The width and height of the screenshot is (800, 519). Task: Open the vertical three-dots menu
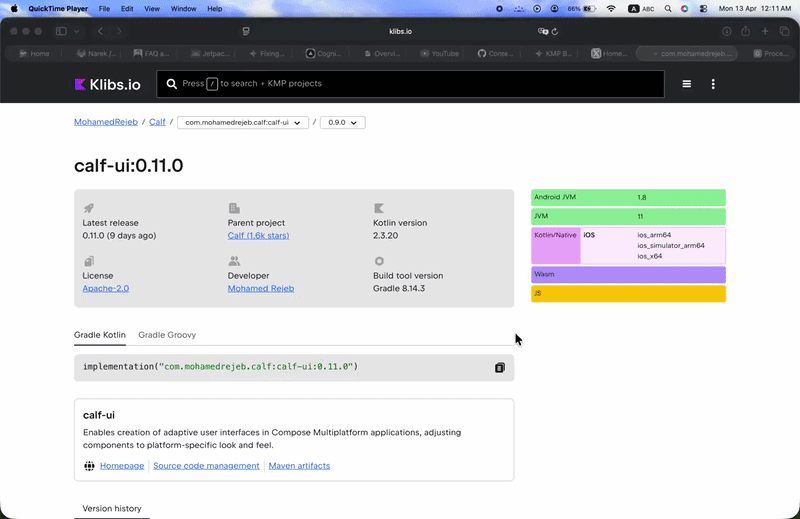tap(713, 84)
